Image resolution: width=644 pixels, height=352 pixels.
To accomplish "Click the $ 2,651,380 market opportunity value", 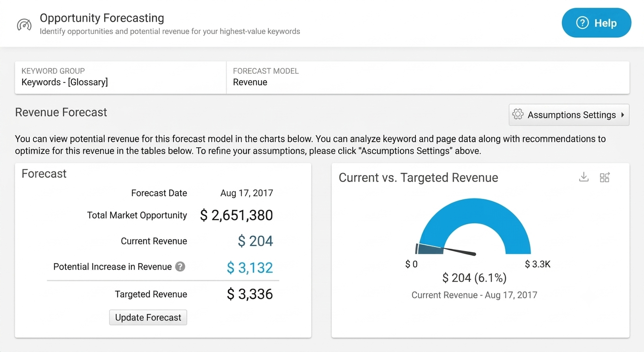I will [236, 215].
